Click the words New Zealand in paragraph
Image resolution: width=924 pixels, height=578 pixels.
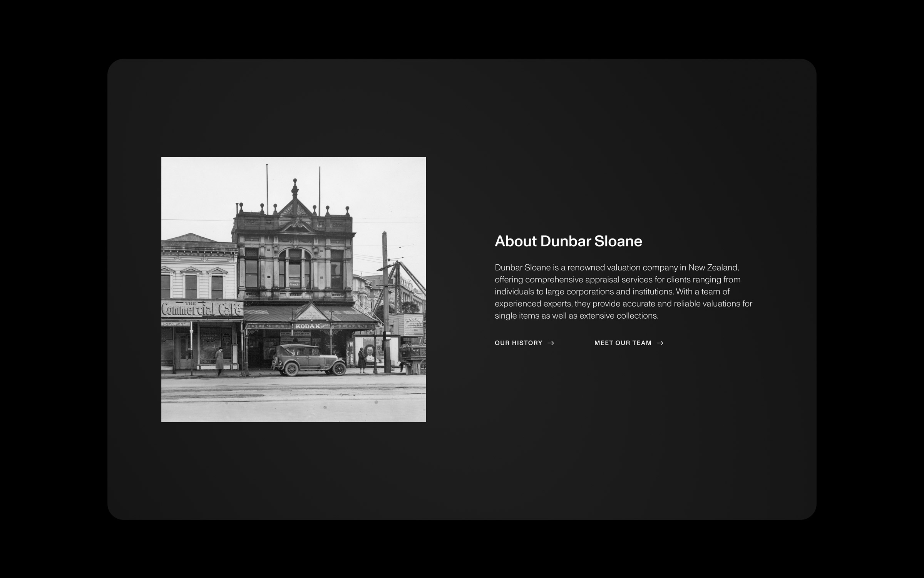713,267
